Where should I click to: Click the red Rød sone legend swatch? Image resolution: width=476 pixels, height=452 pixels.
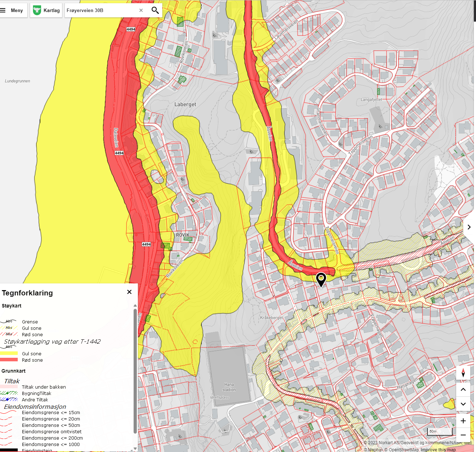[x=9, y=360]
